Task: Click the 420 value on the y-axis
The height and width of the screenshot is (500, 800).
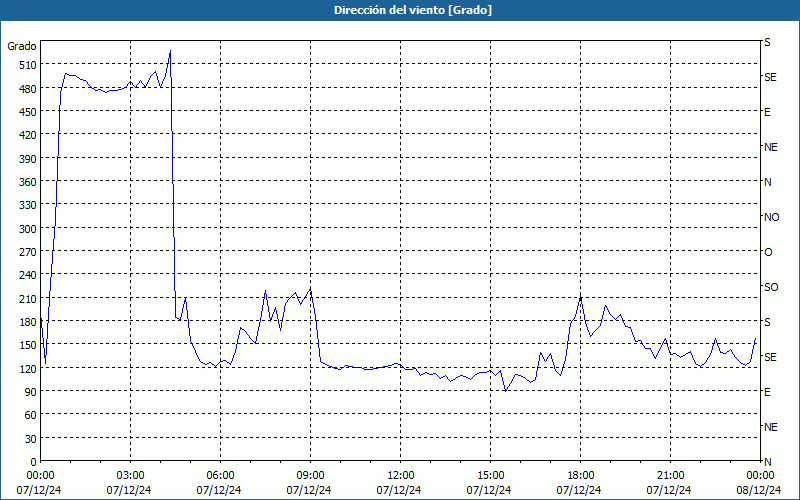Action: 28,135
